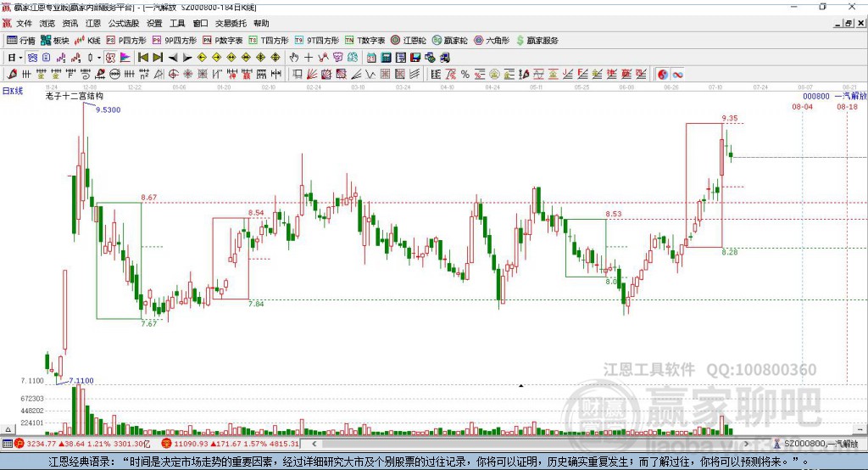Open the T四方形 tool
868x470 pixels.
(269, 40)
